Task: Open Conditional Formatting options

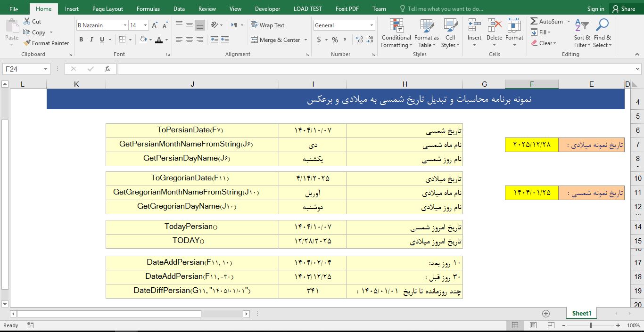Action: click(396, 33)
